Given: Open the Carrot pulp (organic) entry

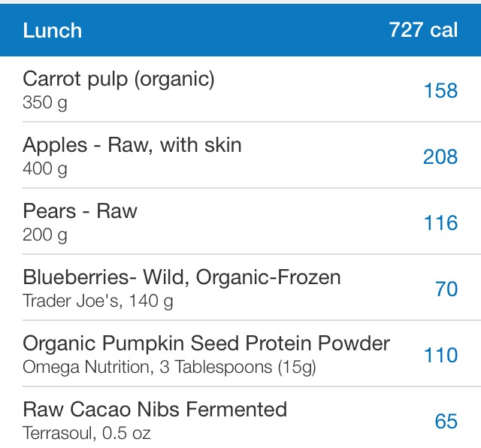Looking at the screenshot, I should [x=240, y=89].
